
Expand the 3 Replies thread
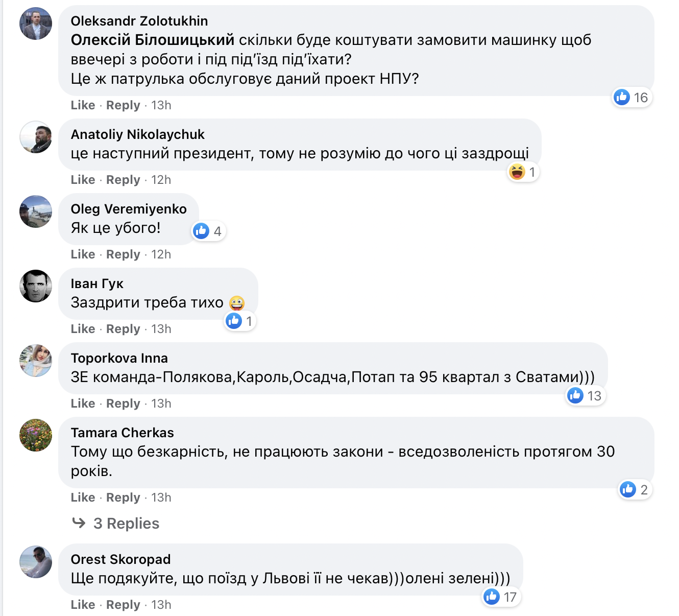[126, 524]
